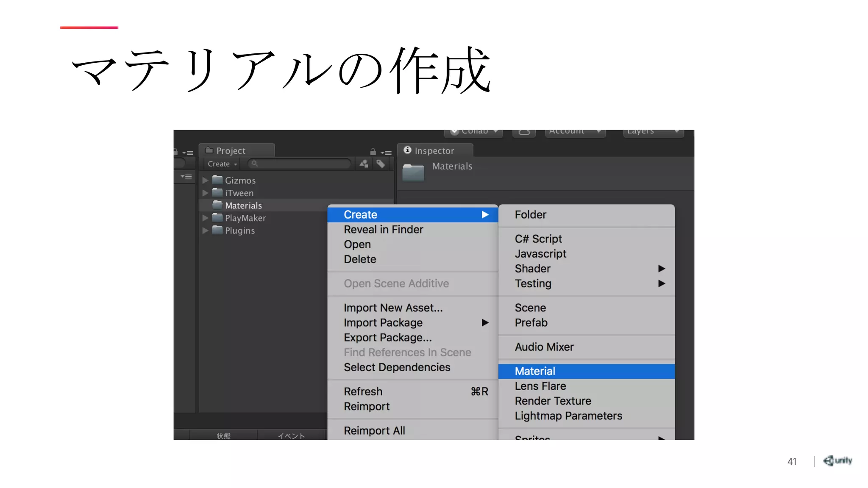Open the Project panel options menu icon
868x488 pixels.
point(386,152)
